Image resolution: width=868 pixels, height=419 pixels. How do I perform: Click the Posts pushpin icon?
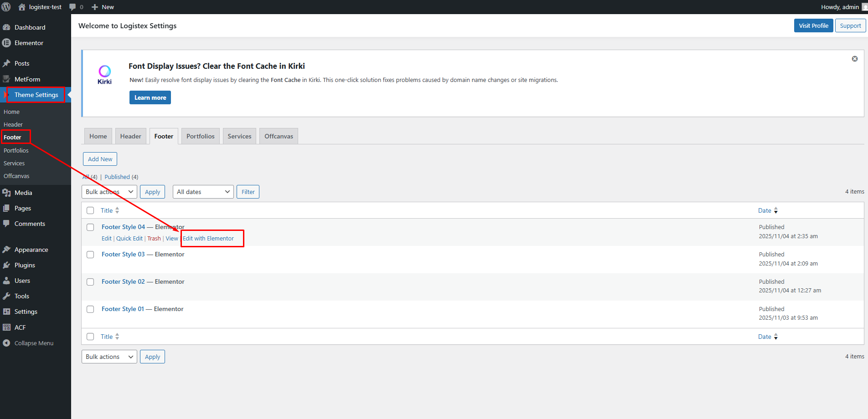[x=6, y=63]
